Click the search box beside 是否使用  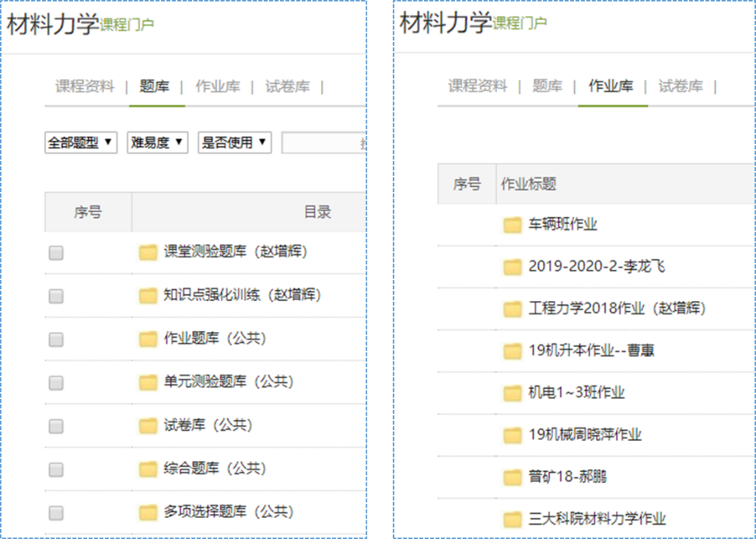(323, 143)
